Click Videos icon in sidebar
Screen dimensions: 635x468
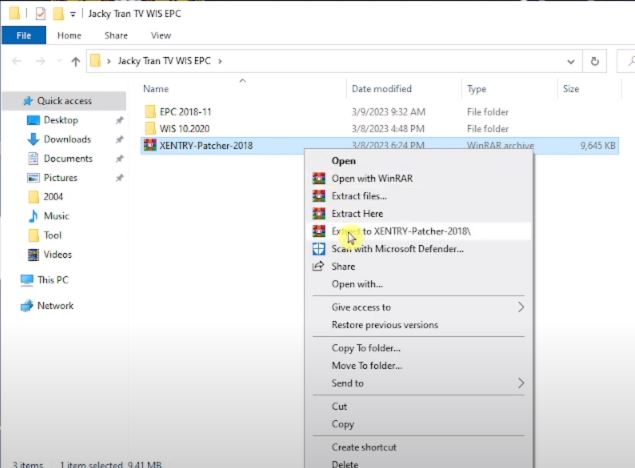(33, 255)
